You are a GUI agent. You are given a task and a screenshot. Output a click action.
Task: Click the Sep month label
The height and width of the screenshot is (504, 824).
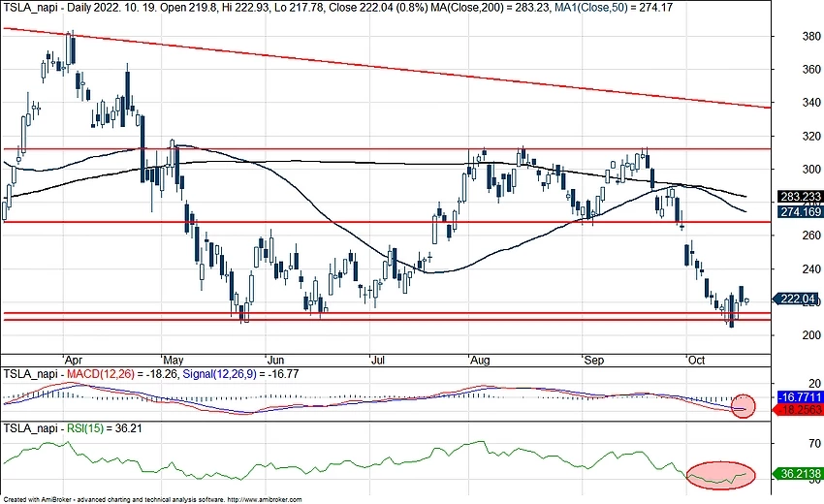[x=594, y=360]
